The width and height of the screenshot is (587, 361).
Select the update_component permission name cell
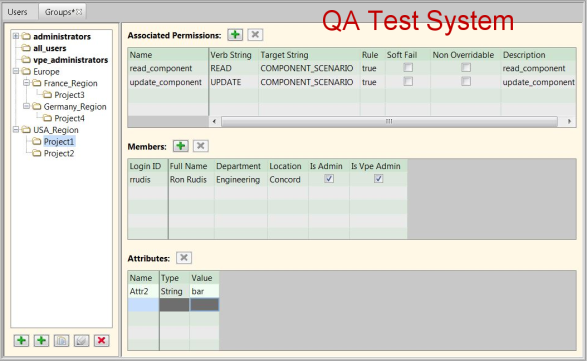[x=168, y=82]
